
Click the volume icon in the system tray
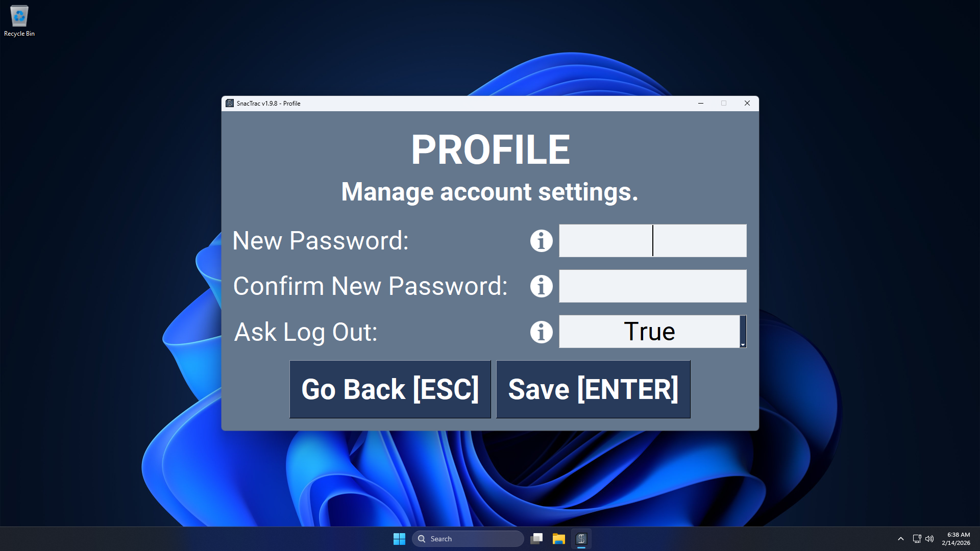pyautogui.click(x=929, y=539)
